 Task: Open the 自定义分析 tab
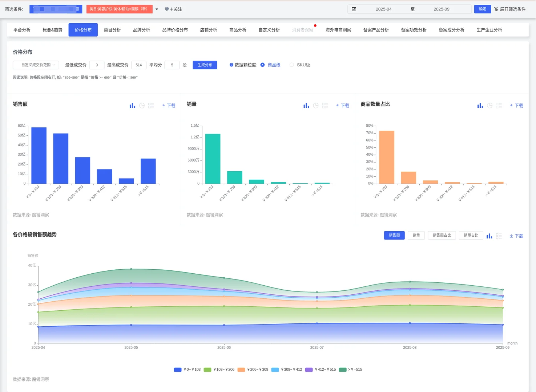(269, 30)
